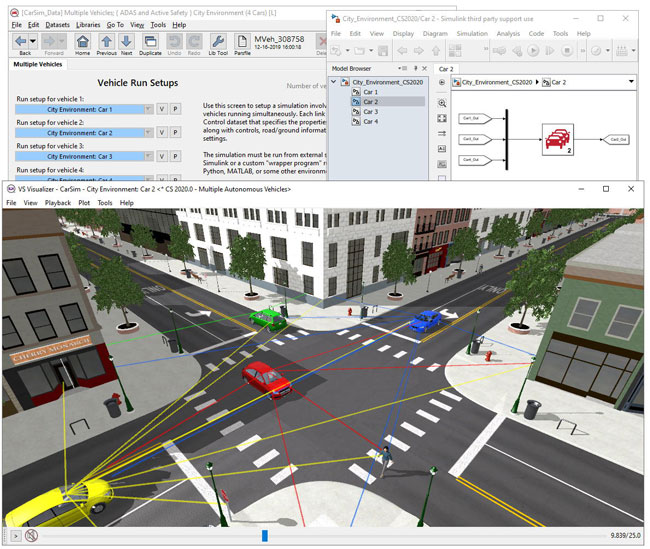
Task: Open the Simulink Library Browser icon
Action: click(455, 51)
